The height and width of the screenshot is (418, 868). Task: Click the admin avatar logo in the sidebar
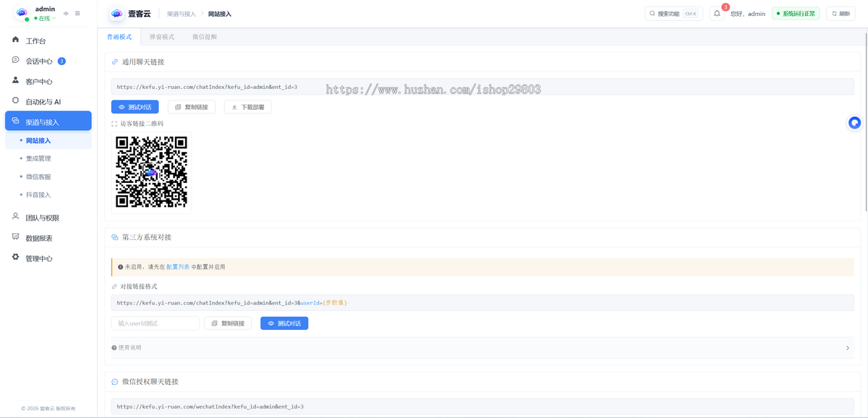pos(22,13)
